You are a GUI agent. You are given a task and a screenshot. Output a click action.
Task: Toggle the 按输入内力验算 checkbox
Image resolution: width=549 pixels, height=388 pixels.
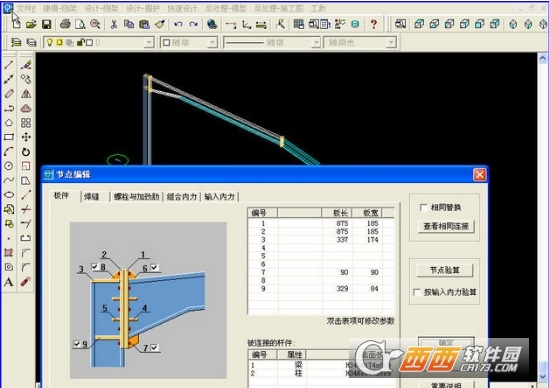point(417,292)
